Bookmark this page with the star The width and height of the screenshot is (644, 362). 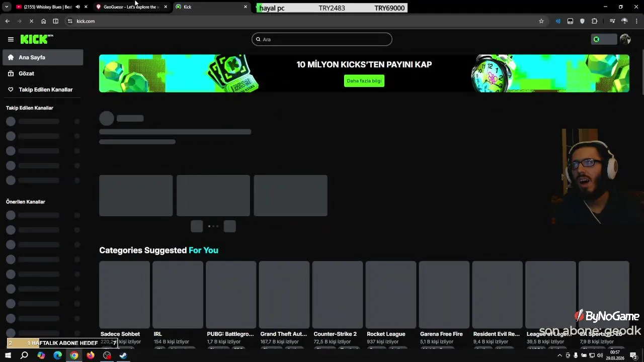pyautogui.click(x=541, y=21)
